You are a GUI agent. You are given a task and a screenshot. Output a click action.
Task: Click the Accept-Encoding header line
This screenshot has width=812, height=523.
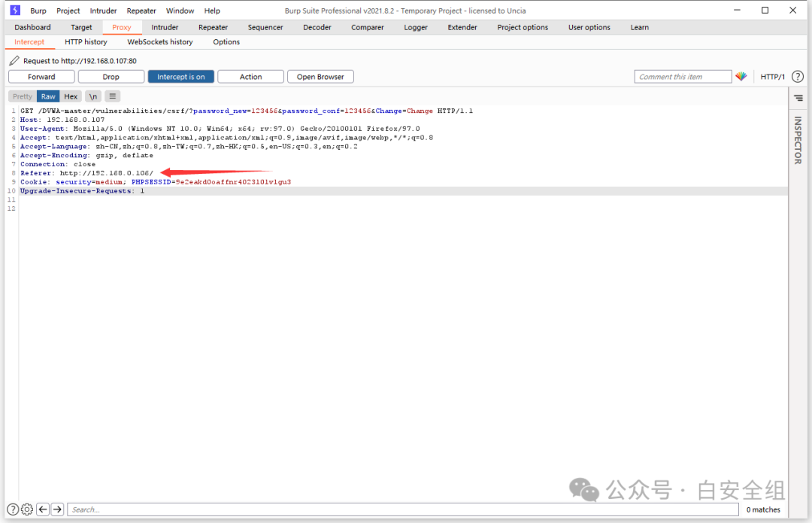point(86,156)
